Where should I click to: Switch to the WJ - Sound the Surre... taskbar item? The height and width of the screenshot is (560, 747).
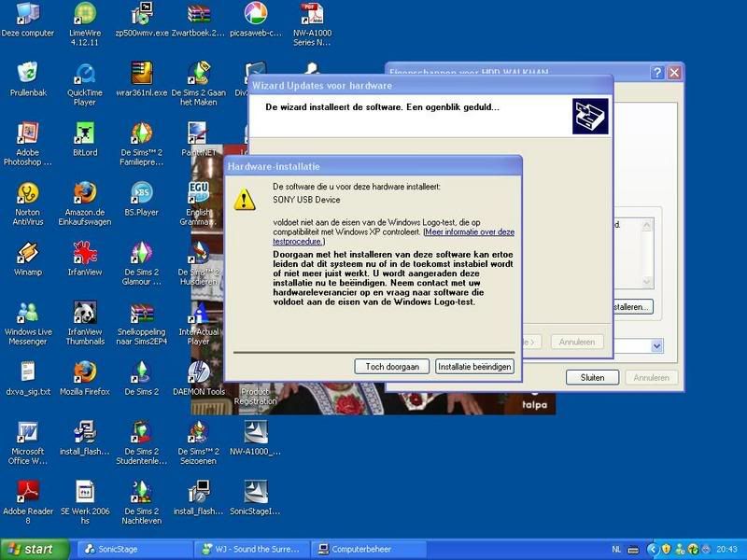click(x=250, y=549)
